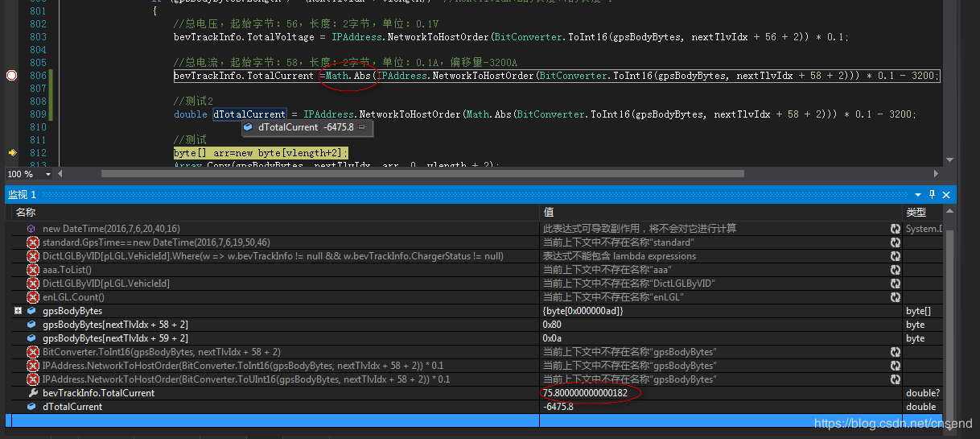The image size is (980, 439).
Task: Refresh the NetworkToHostOrder ToInt16 watch row
Action: point(895,366)
